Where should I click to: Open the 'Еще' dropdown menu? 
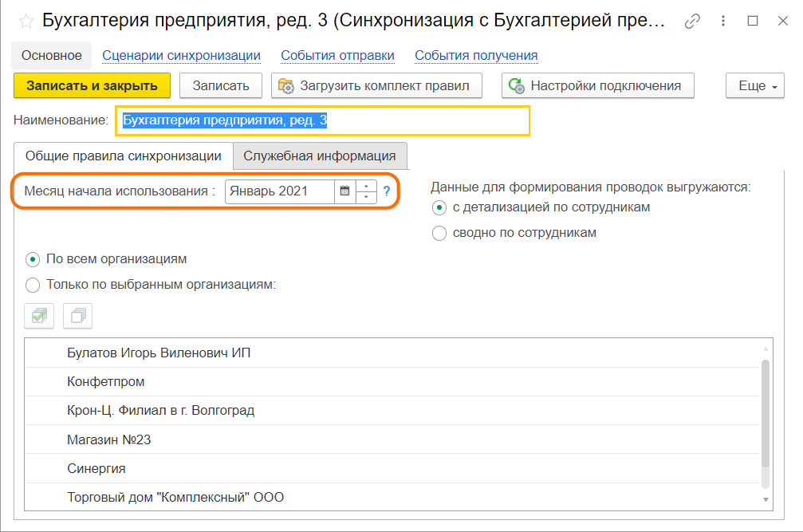[755, 85]
